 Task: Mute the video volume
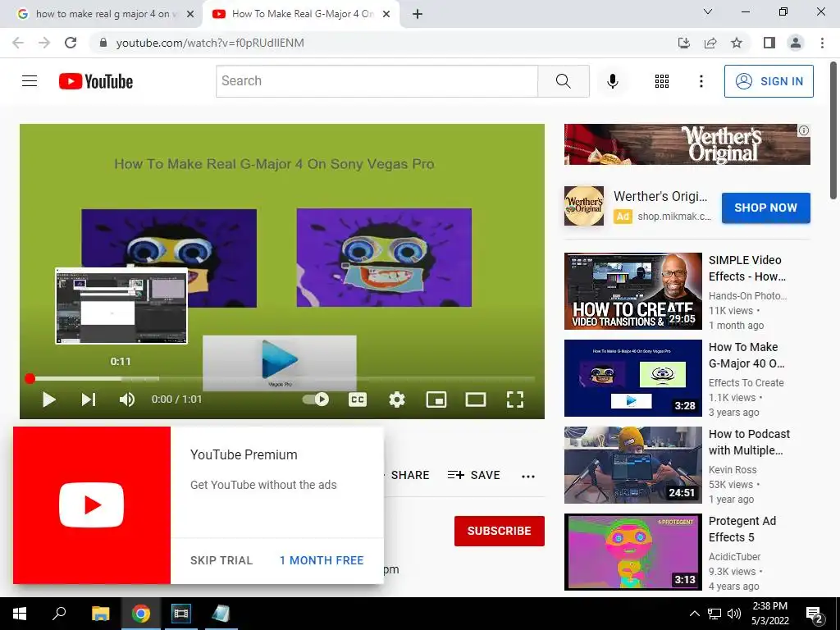[127, 399]
